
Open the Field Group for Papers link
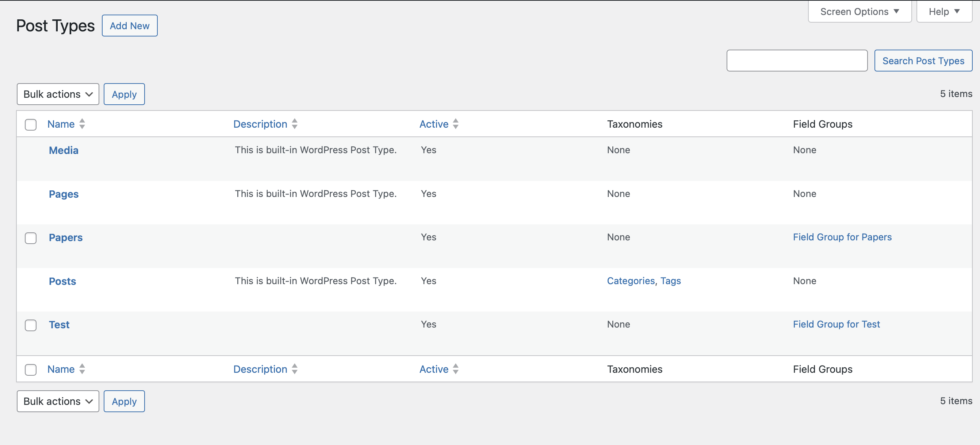842,237
